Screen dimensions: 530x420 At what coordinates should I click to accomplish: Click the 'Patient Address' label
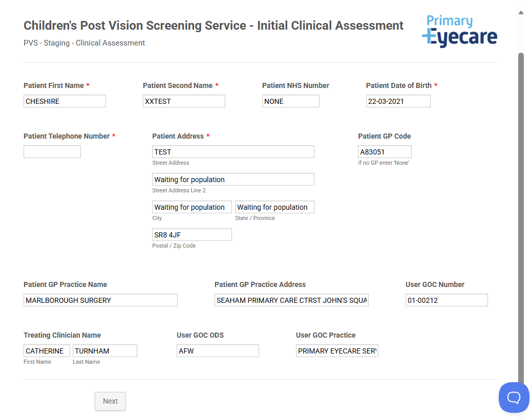pos(178,136)
